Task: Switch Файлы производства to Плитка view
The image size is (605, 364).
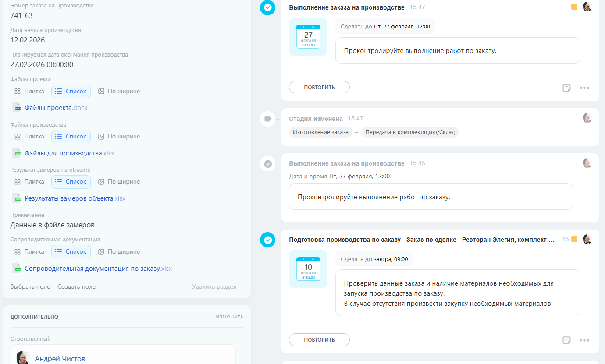Action: (29, 136)
